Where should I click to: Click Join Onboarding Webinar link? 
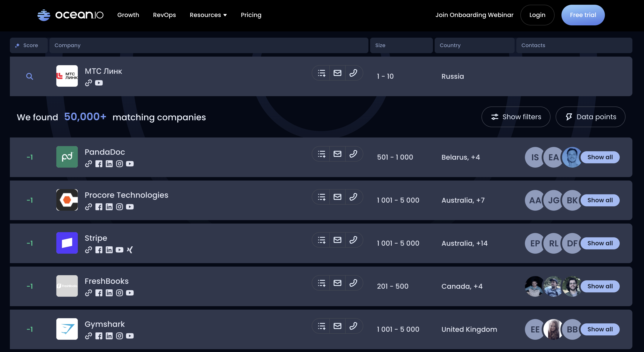tap(474, 15)
